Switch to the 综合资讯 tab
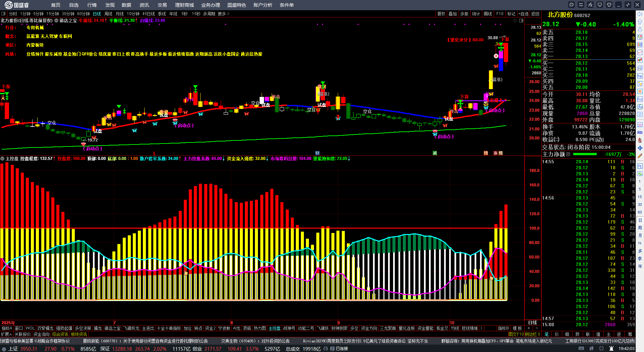Viewport: 644px width, 352px height. click(60, 334)
